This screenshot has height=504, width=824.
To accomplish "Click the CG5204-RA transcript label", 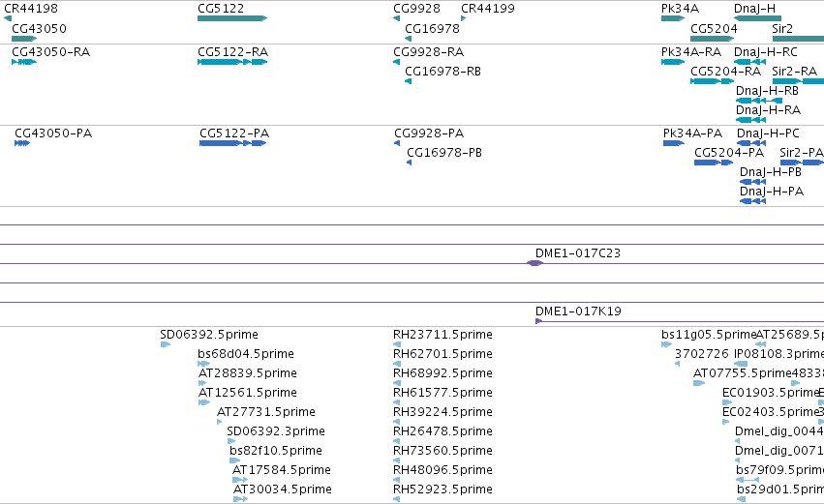I will (726, 72).
